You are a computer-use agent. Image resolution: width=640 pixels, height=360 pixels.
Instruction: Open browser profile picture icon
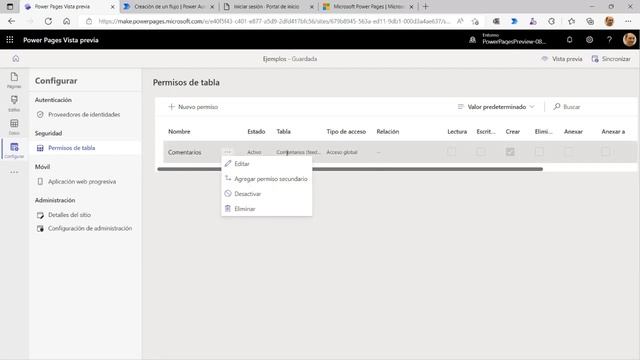(x=609, y=21)
